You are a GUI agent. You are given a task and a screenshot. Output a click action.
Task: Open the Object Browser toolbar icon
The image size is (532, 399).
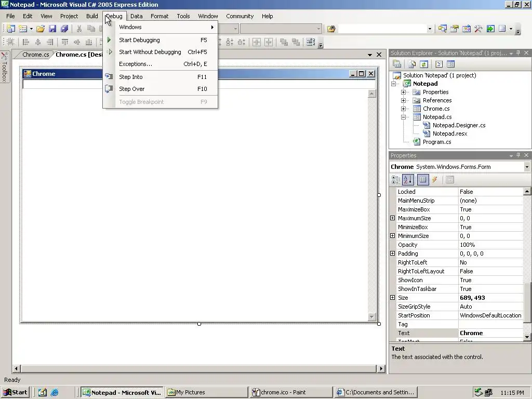tap(467, 29)
